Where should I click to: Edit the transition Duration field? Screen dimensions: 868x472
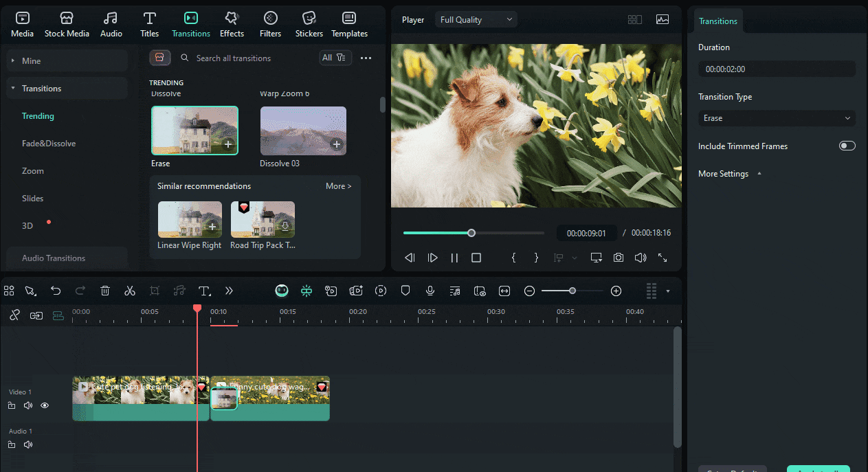(x=777, y=69)
